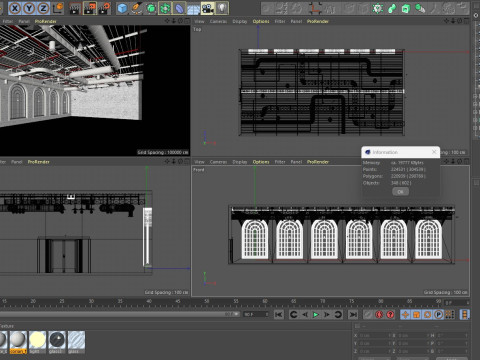Click the timeline range slider bar
Screen dimensions: 480x360
[x=119, y=314]
